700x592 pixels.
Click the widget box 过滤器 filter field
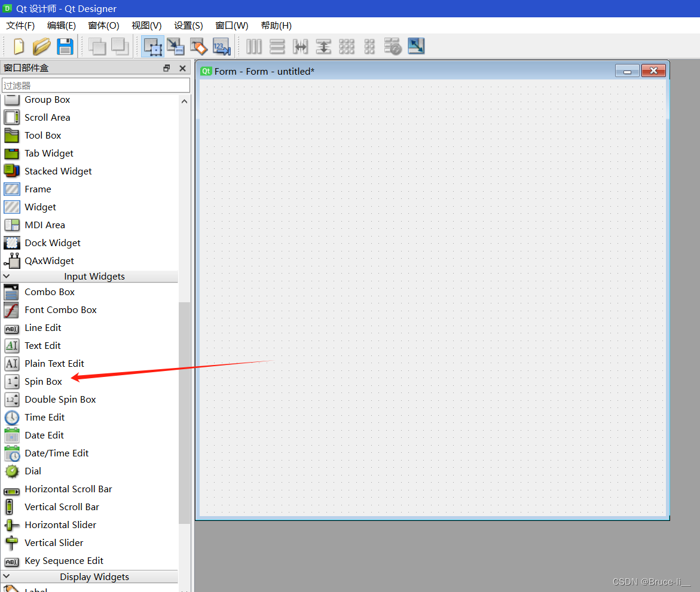pos(96,85)
